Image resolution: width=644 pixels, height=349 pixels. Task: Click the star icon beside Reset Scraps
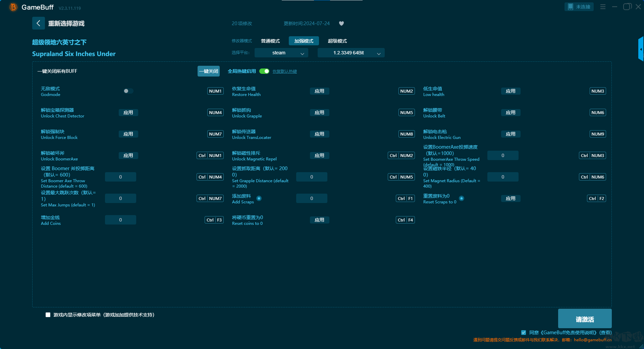click(462, 198)
